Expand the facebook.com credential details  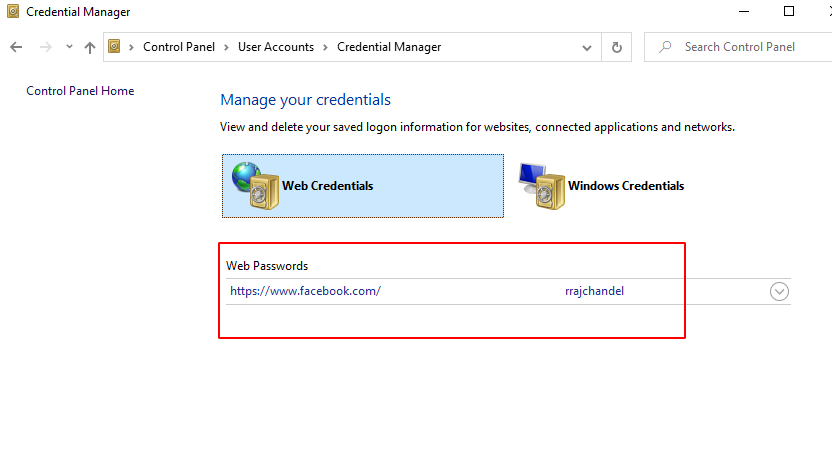[779, 291]
